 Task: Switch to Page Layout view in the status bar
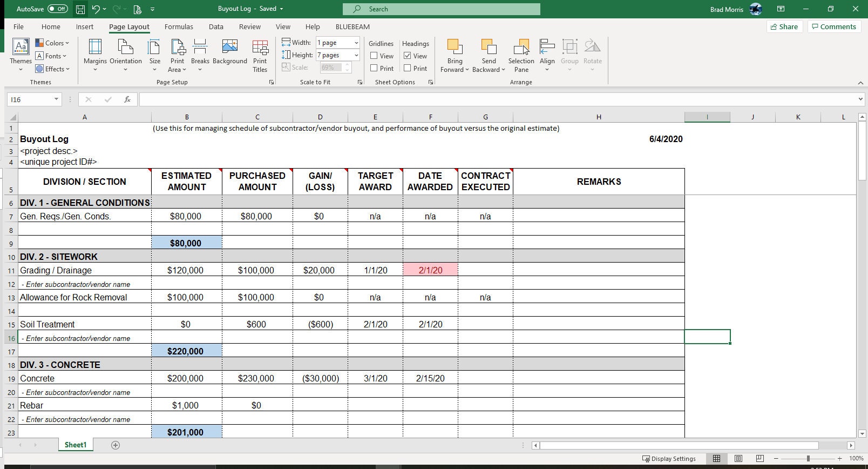tap(738, 459)
